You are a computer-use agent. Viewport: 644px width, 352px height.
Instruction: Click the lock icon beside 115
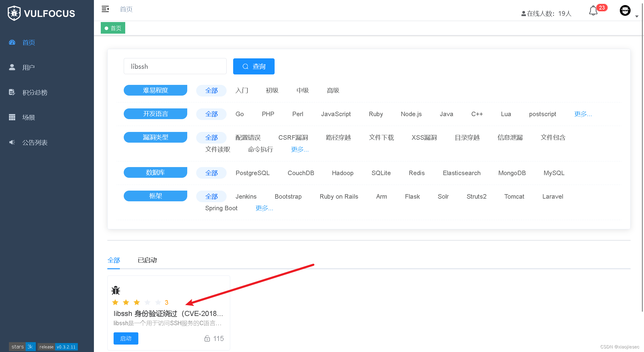207,338
